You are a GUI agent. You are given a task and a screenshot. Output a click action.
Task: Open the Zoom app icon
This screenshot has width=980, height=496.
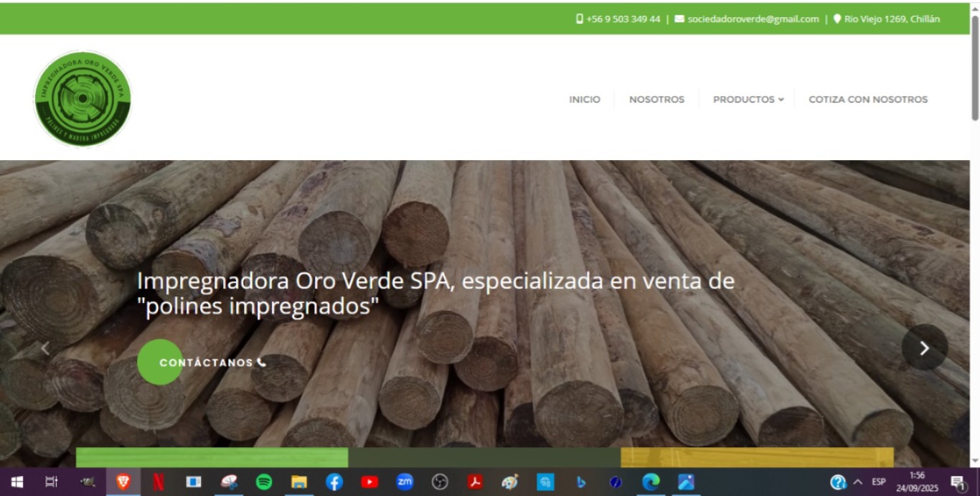click(405, 482)
